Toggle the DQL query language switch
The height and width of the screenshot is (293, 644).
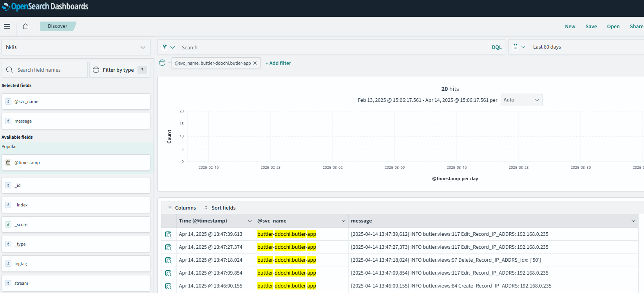pos(496,47)
